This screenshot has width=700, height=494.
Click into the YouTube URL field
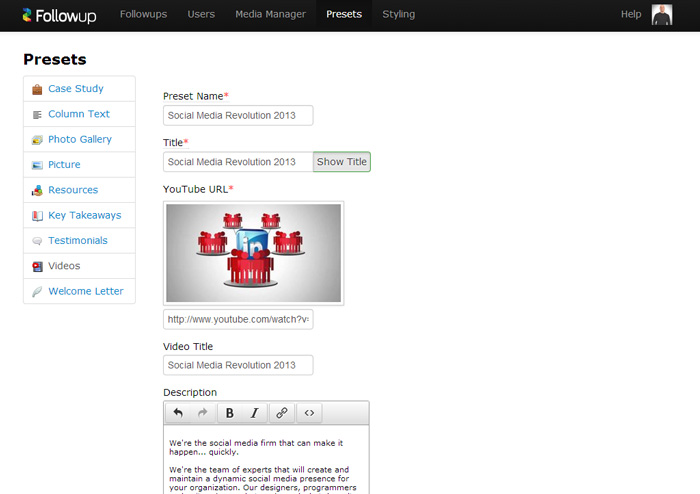[238, 319]
